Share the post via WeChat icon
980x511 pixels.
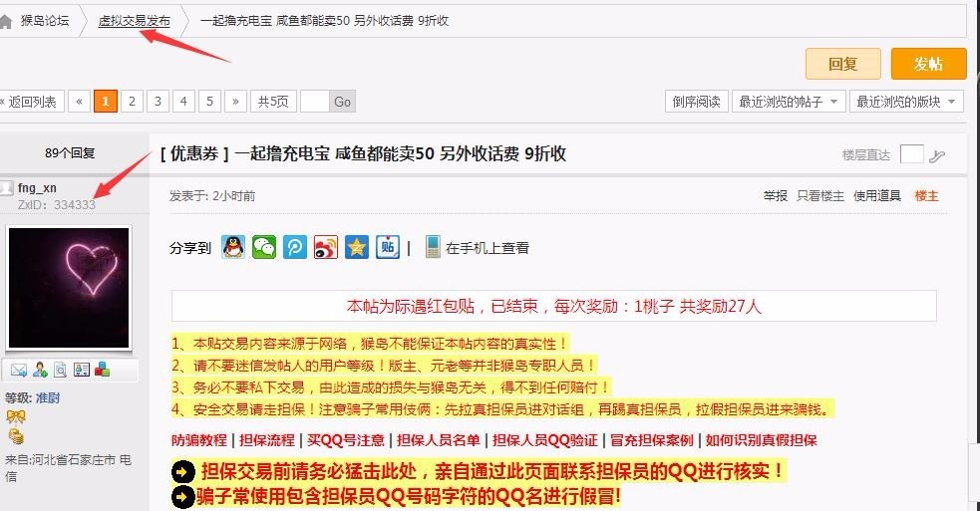pos(264,247)
